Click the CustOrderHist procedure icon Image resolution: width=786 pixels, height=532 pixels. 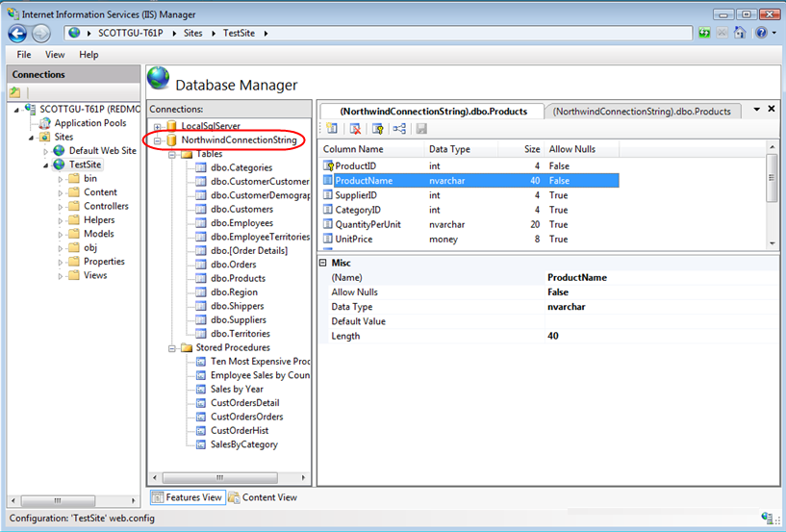[x=200, y=430]
